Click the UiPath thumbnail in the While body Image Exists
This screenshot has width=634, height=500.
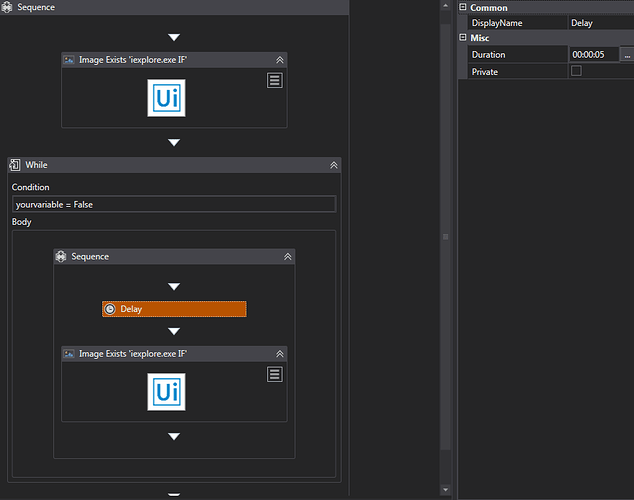(x=166, y=392)
